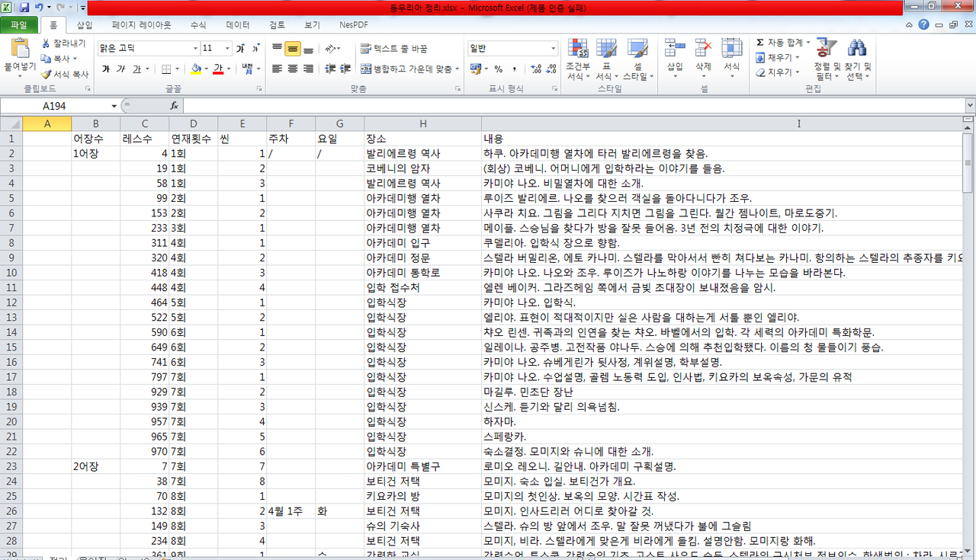This screenshot has width=976, height=560.
Task: Switch to the 수식 formulas tab
Action: 198,24
